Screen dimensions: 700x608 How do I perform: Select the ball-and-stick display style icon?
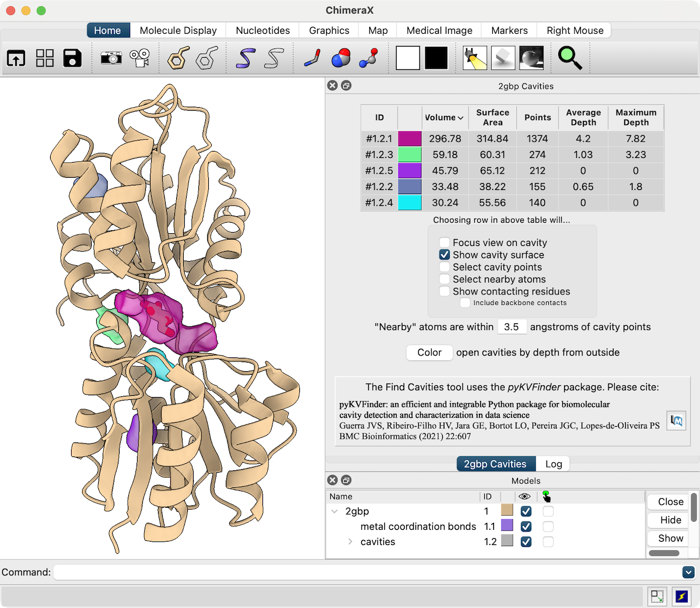click(369, 58)
